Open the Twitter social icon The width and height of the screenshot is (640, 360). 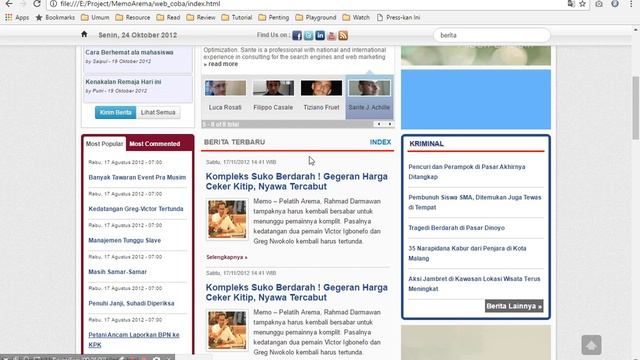click(309, 36)
